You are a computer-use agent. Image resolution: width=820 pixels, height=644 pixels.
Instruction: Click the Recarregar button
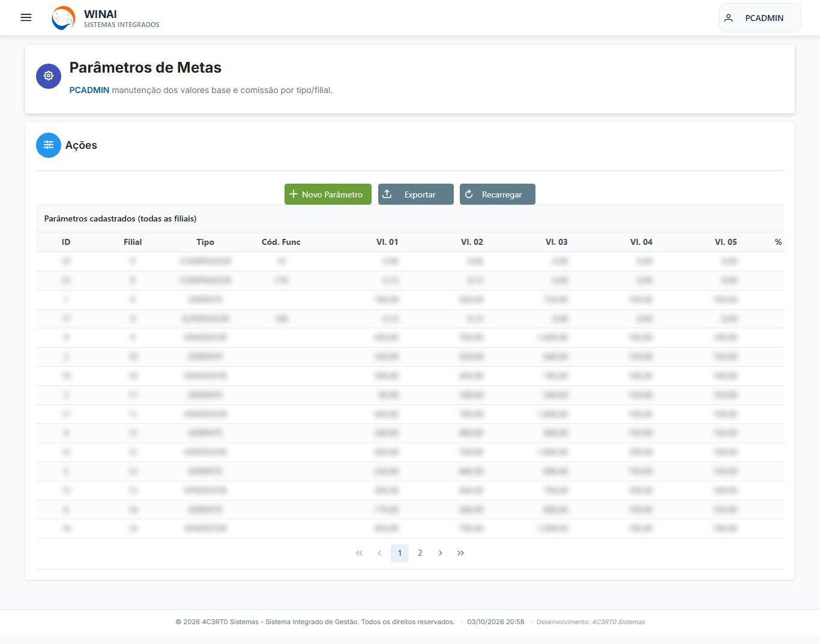498,194
